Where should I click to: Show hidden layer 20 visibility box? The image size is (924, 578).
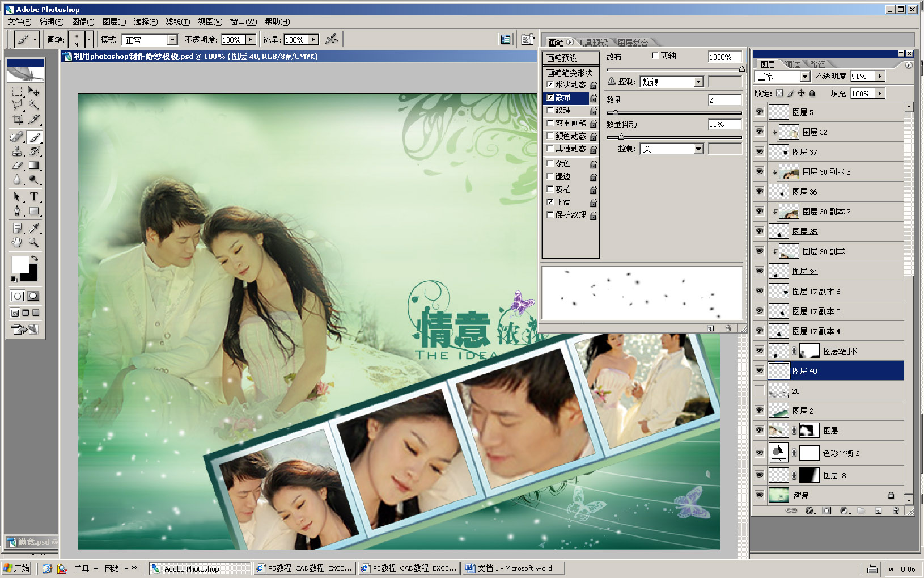pyautogui.click(x=759, y=390)
